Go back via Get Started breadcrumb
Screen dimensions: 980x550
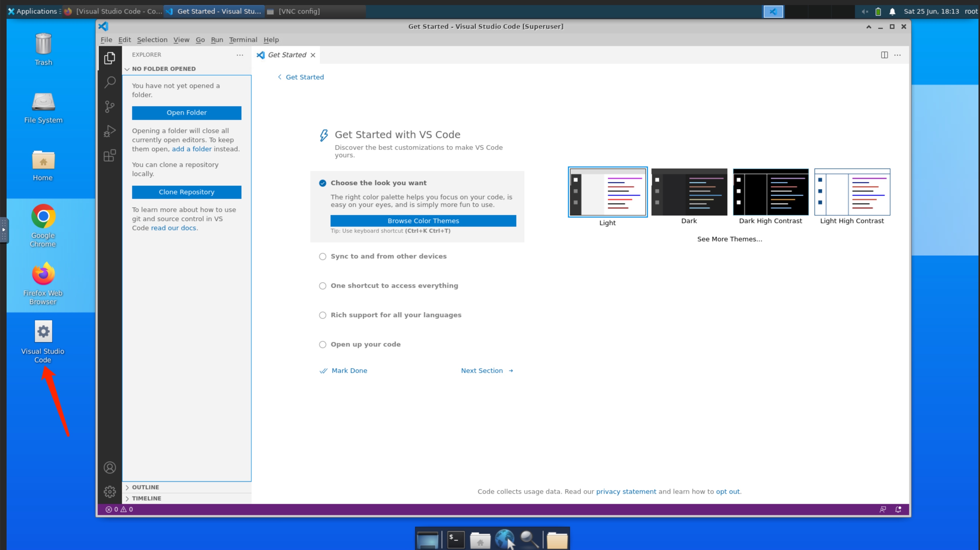[x=300, y=77]
